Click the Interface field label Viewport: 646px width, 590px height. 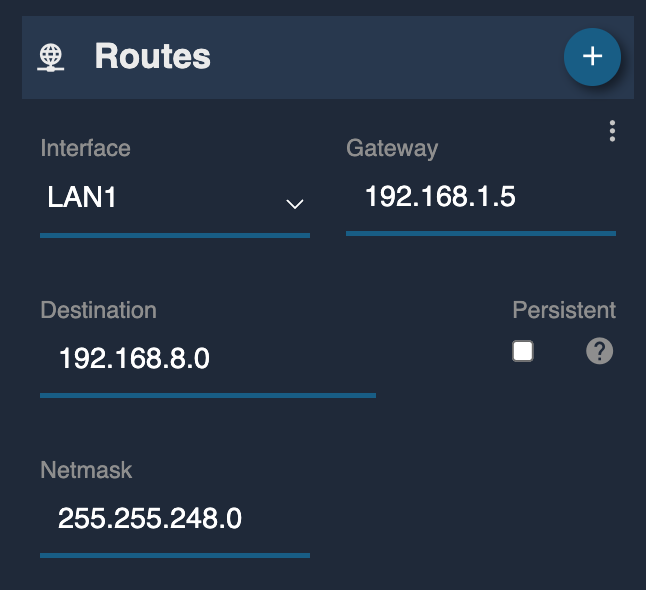click(x=85, y=148)
